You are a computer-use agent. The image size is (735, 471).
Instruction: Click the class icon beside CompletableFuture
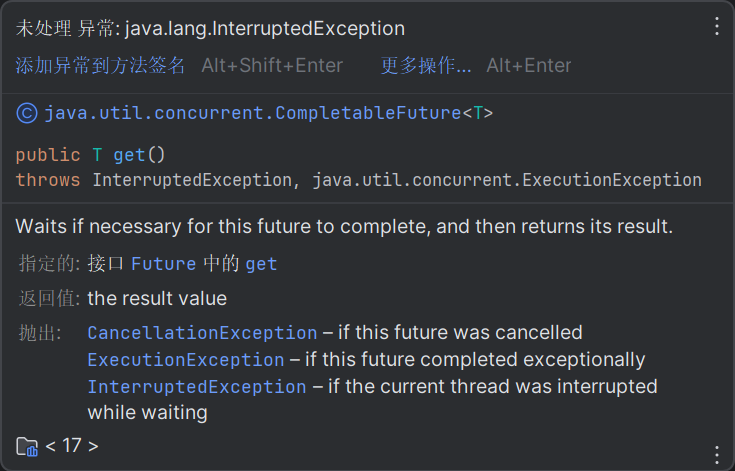[x=27, y=113]
